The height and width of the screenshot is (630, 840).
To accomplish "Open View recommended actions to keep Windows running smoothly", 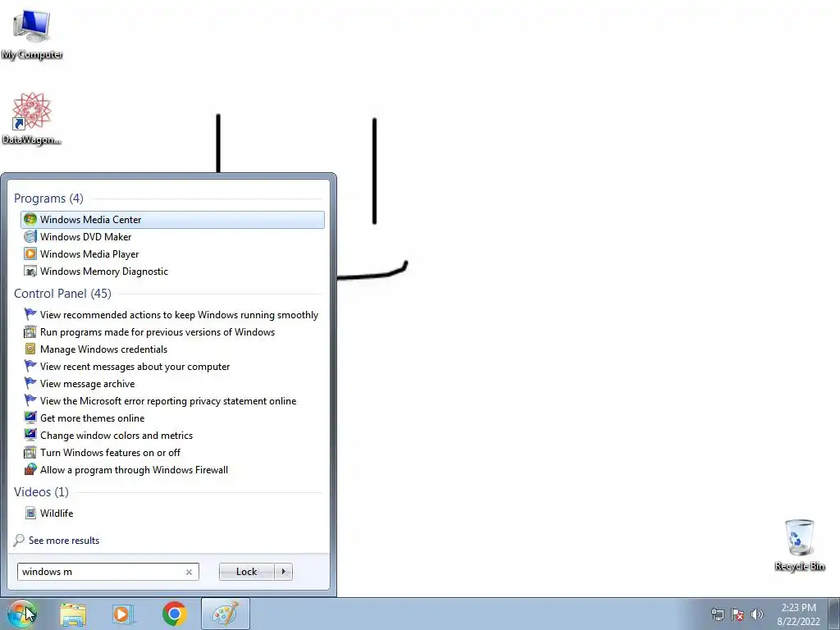I will pos(172,315).
